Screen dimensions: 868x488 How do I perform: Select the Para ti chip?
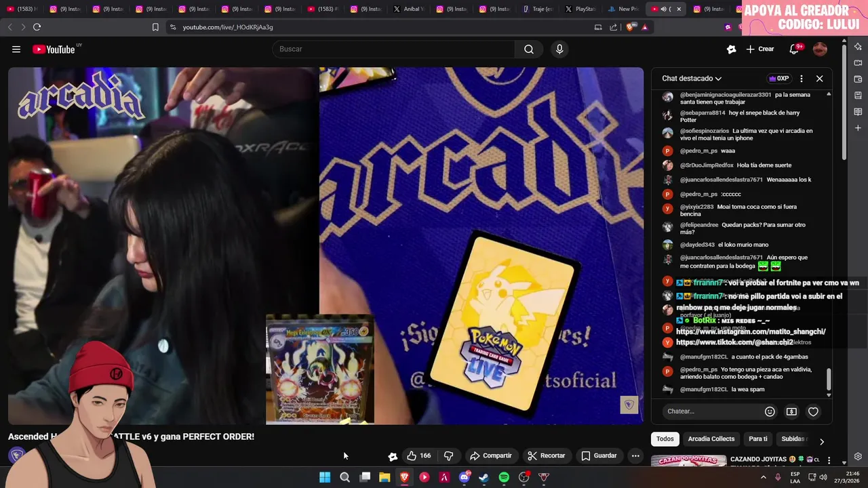(x=758, y=439)
